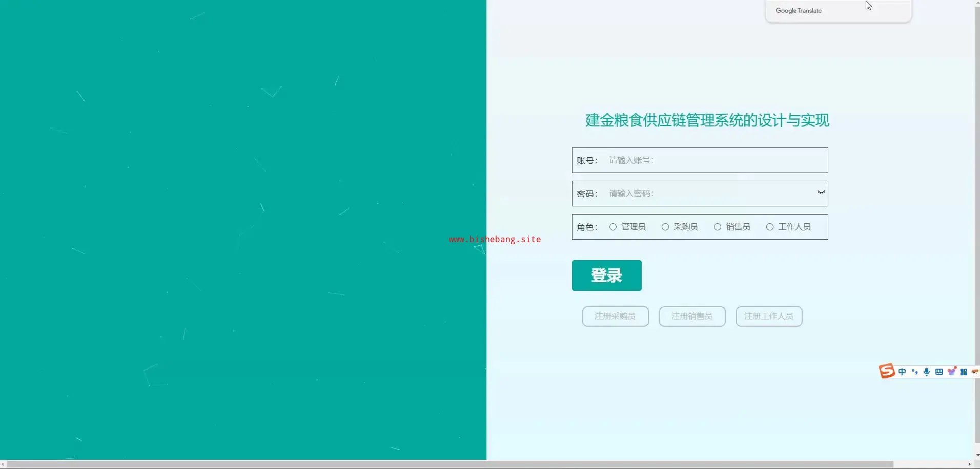Select the 工作人员 role radio button

(x=769, y=227)
